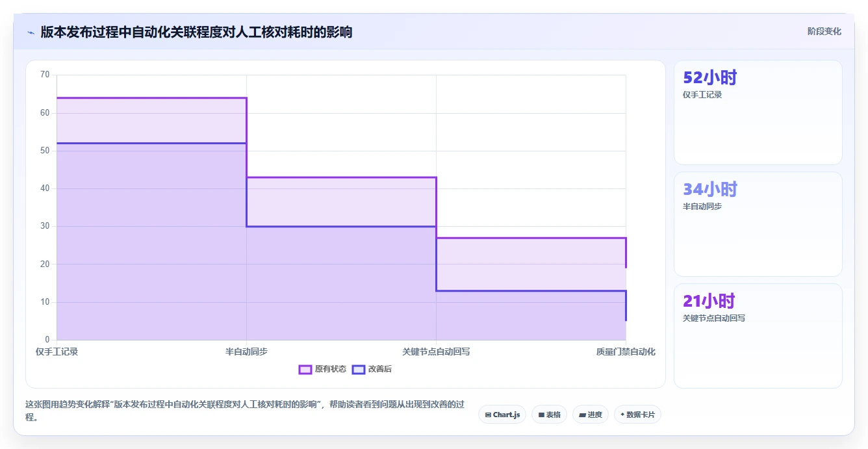Viewport: 868px width, 449px height.
Task: Toggle the 原有状态 legend entry
Action: (322, 369)
